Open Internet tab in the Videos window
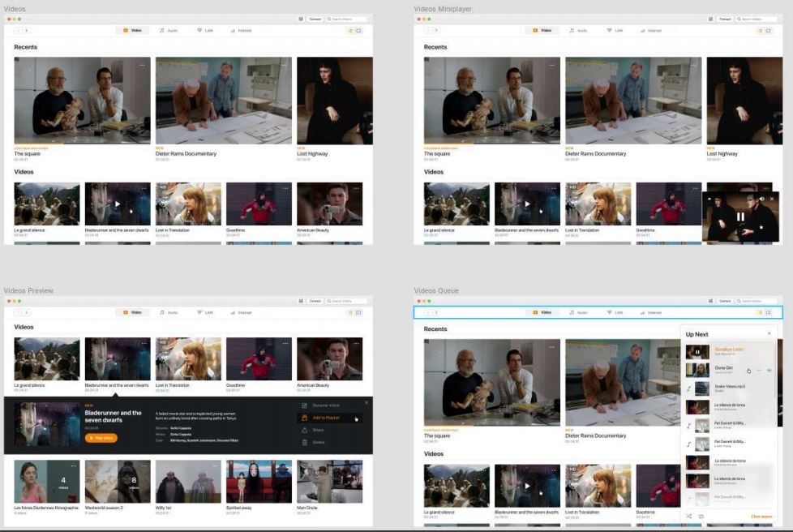The image size is (793, 532). [x=241, y=31]
